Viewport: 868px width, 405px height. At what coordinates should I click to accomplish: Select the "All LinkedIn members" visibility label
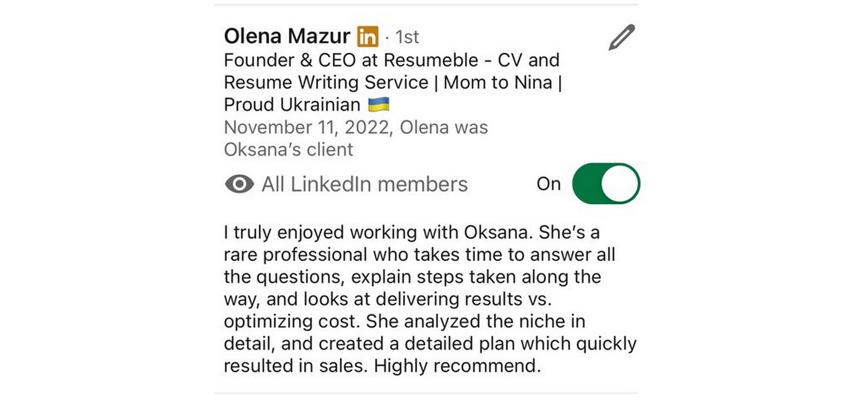364,185
